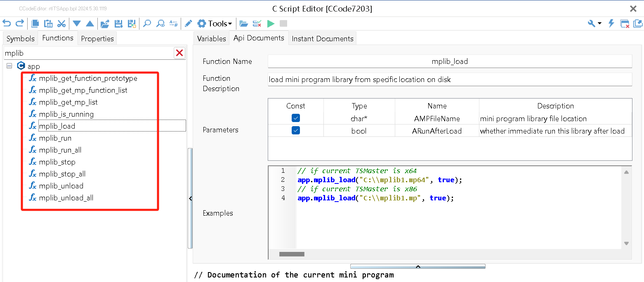The height and width of the screenshot is (282, 644).
Task: Click the char* type cell
Action: click(x=359, y=118)
